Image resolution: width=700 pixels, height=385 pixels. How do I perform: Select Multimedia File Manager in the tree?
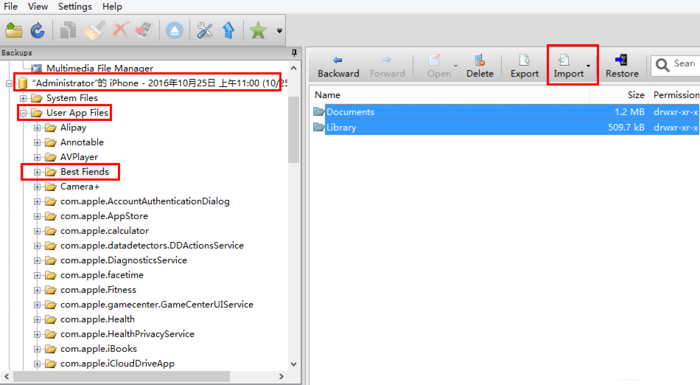pos(100,68)
